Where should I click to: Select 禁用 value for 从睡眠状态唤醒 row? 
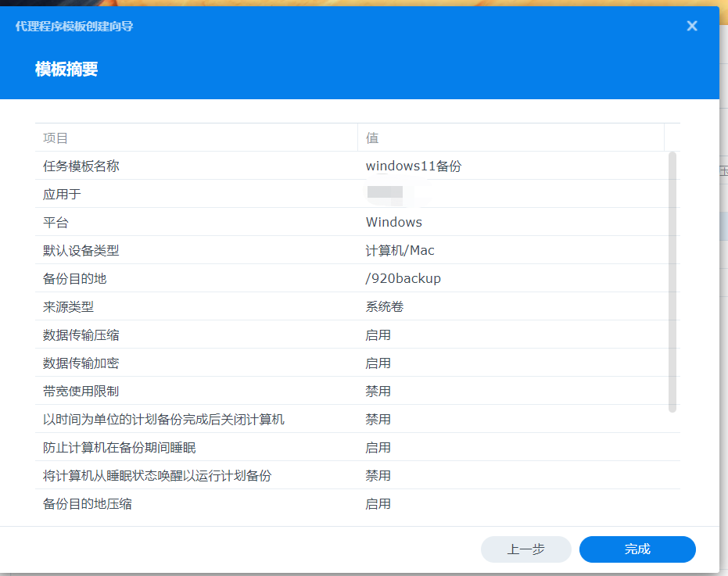tap(378, 476)
